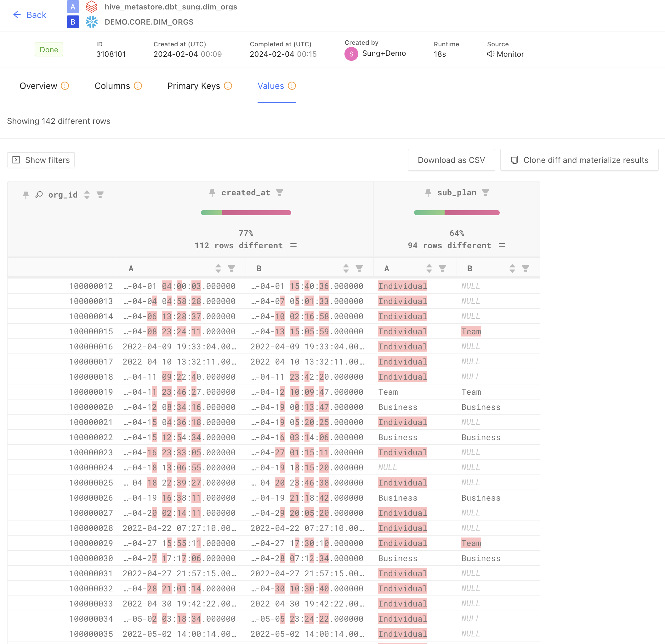Viewport: 665px width, 644px height.
Task: Sort the created_at A sub-column
Action: (218, 268)
